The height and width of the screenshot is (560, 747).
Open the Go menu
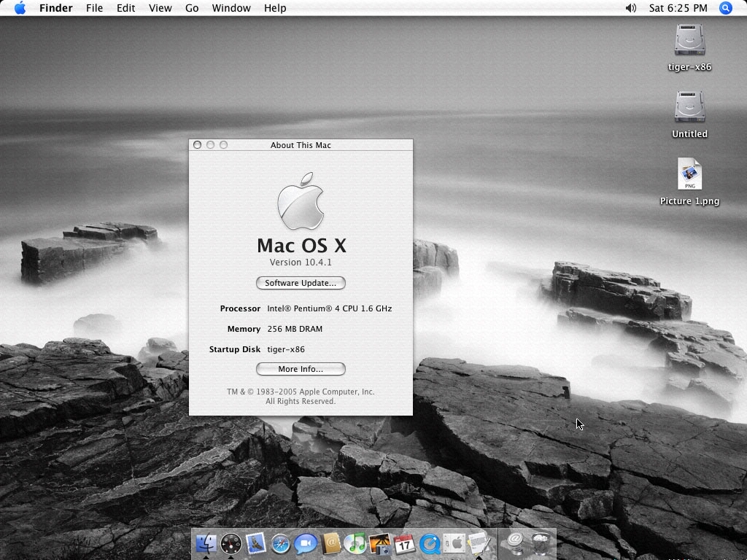tap(192, 8)
